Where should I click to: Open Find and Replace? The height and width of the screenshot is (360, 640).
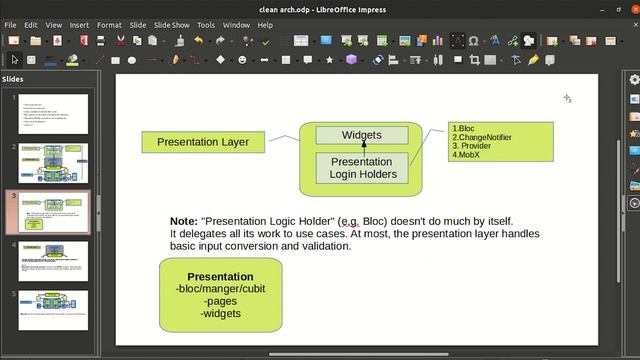coord(247,40)
